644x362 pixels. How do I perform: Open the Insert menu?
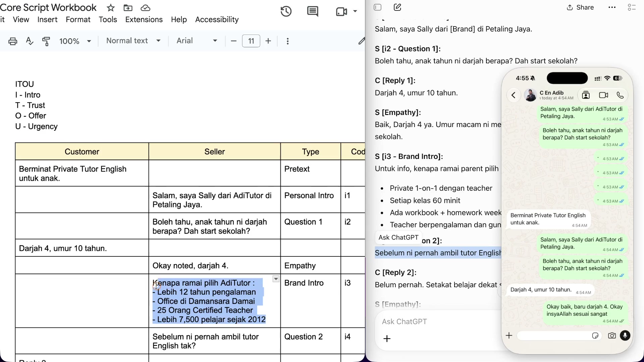click(47, 19)
